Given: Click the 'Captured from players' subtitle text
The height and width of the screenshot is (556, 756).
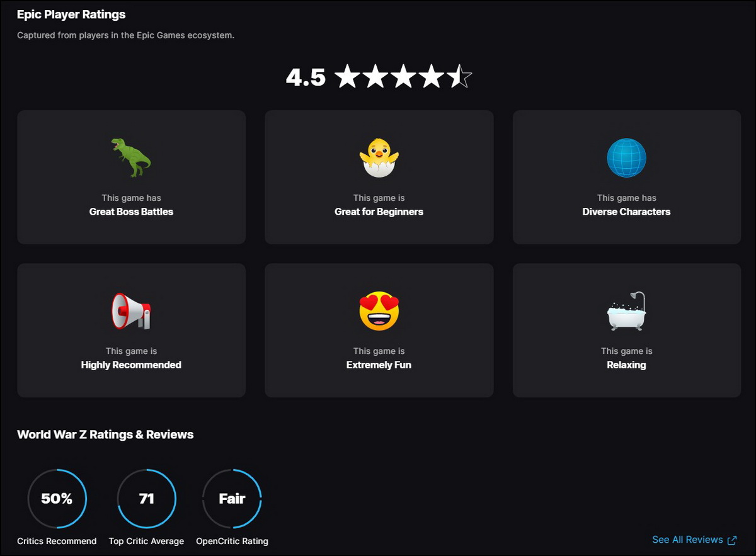Looking at the screenshot, I should [125, 35].
